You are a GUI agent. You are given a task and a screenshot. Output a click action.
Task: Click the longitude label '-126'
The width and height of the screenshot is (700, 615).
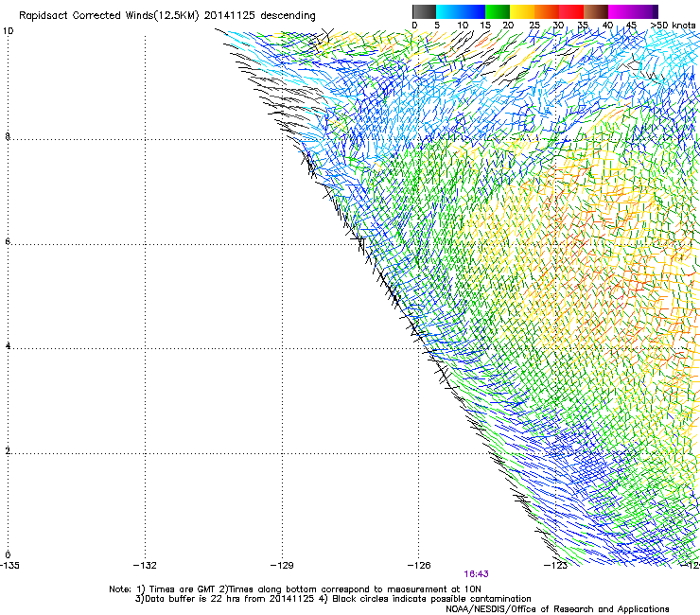[419, 566]
